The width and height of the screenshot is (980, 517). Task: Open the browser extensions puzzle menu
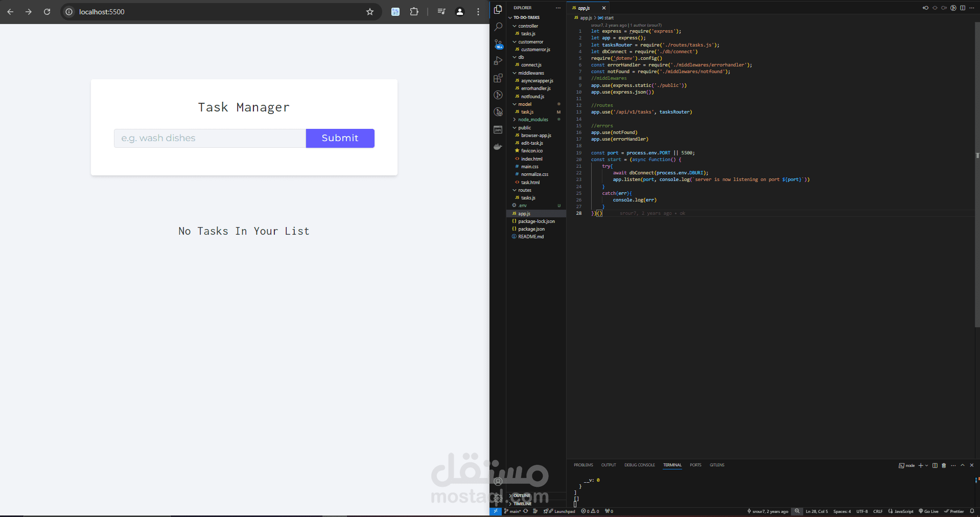click(x=414, y=12)
